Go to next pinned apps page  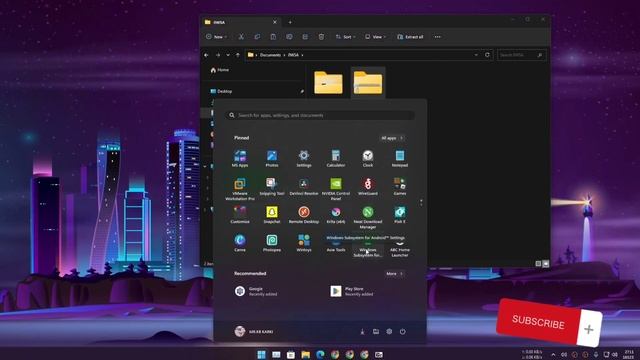tap(421, 204)
